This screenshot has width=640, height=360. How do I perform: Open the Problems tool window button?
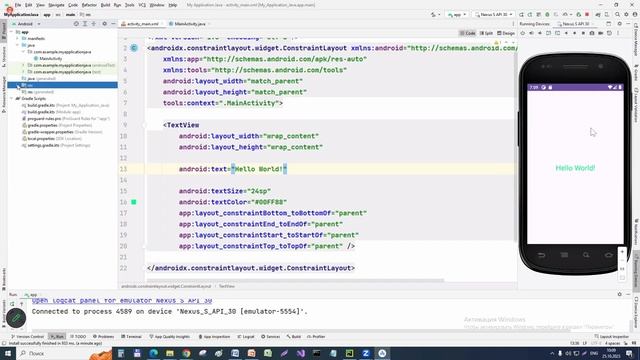[103, 337]
